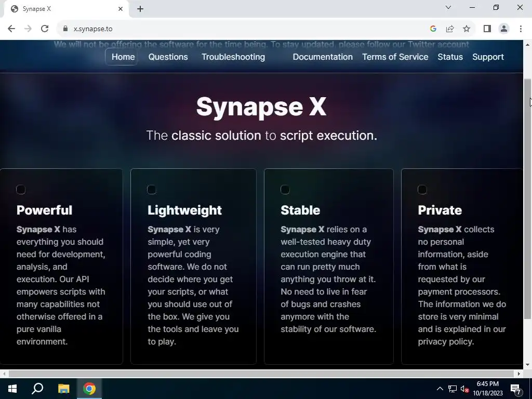This screenshot has height=399, width=532.
Task: Open File Explorer from the taskbar
Action: click(63, 389)
